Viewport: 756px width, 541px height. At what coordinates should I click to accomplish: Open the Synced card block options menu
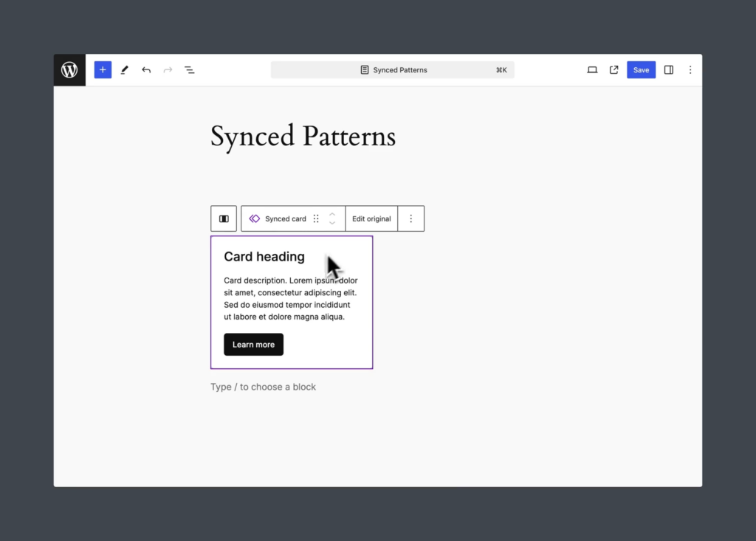tap(410, 218)
